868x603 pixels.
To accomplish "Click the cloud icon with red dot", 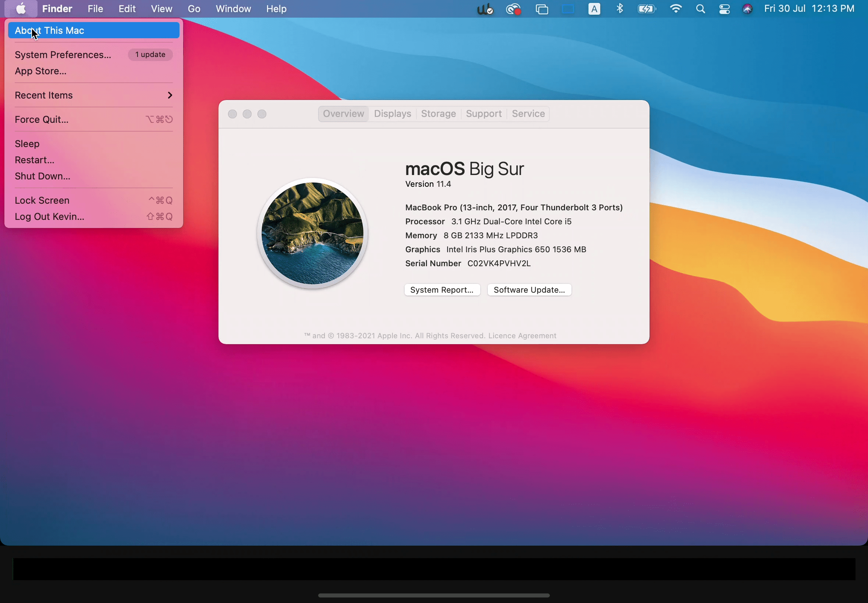I will [x=513, y=9].
